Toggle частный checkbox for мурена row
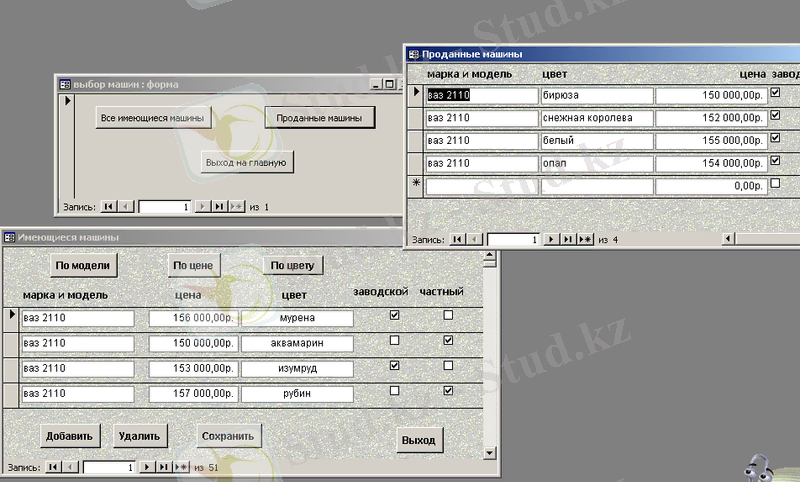The height and width of the screenshot is (482, 800). pos(448,315)
